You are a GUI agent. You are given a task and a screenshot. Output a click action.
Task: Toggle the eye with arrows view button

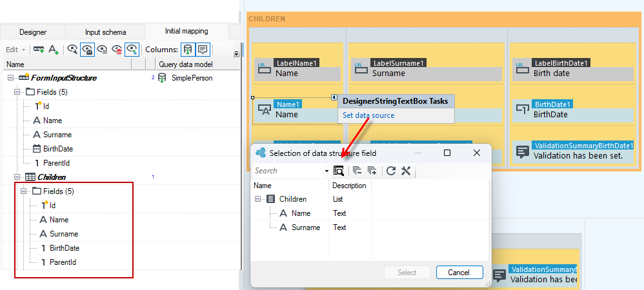click(132, 50)
